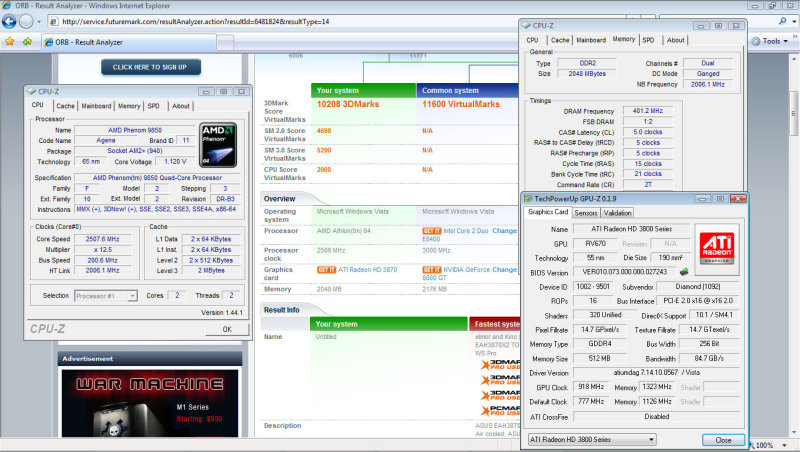The width and height of the screenshot is (800, 452).
Task: Click the GPU-Z title bar icon
Action: click(528, 198)
